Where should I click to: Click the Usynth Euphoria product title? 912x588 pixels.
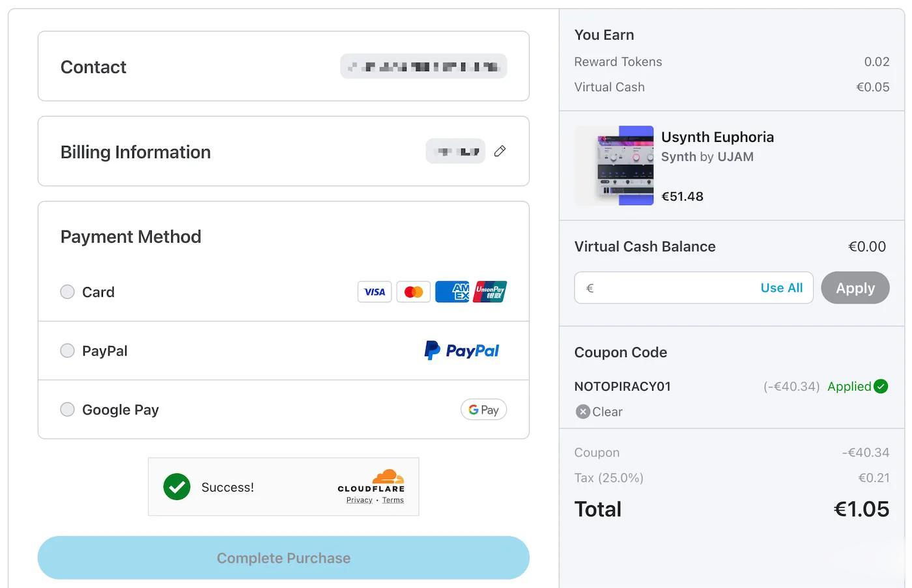click(717, 137)
